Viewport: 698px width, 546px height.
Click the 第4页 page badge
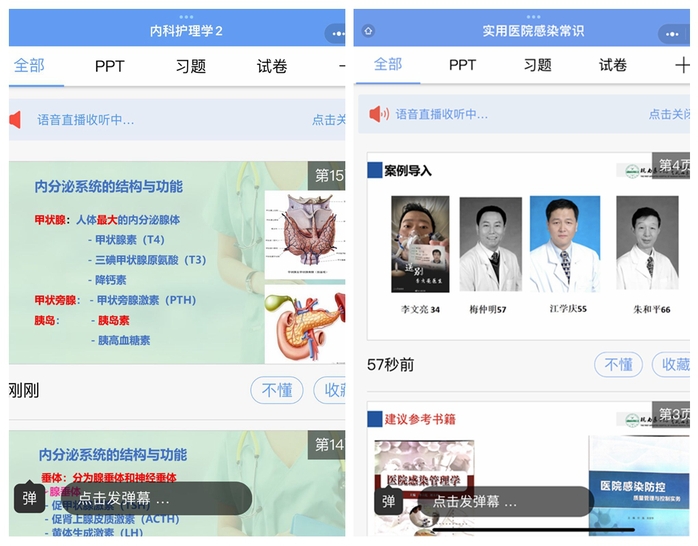[x=671, y=165]
